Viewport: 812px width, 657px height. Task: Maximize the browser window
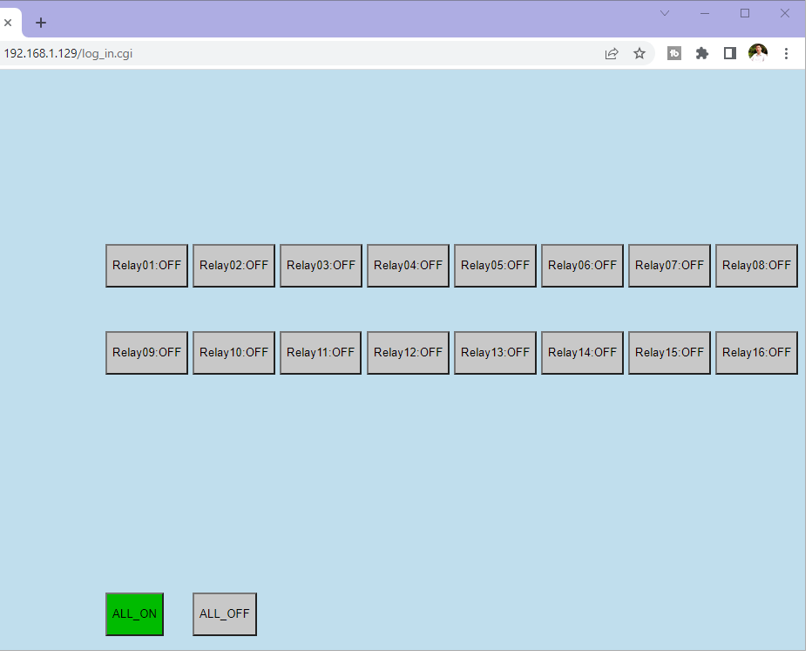click(745, 13)
